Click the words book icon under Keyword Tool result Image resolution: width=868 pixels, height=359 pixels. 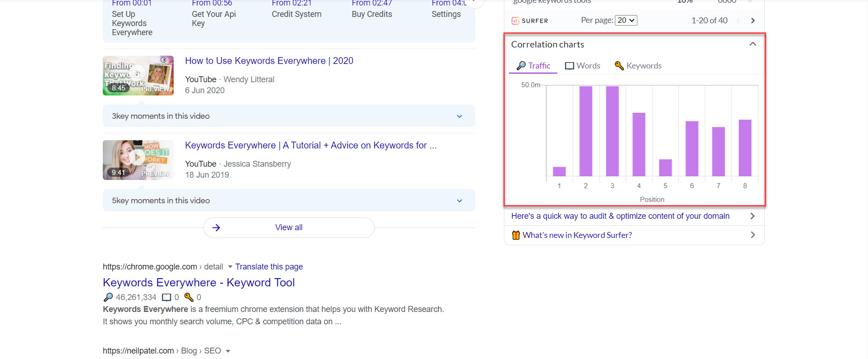point(167,297)
